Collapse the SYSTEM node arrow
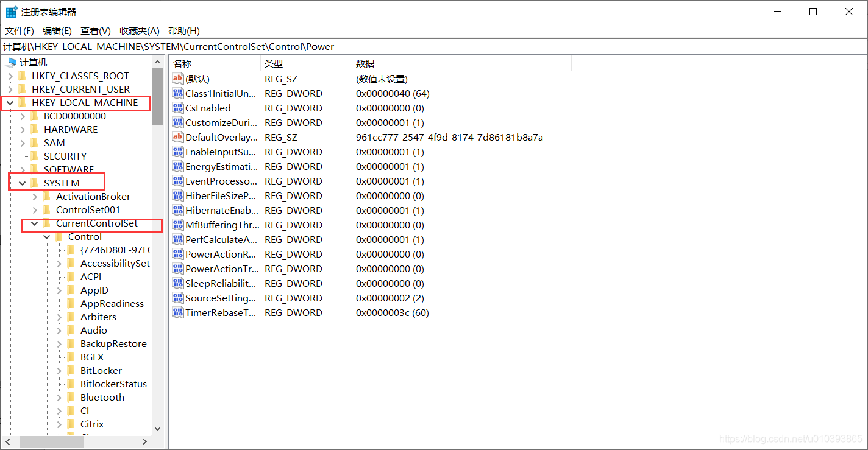 23,183
